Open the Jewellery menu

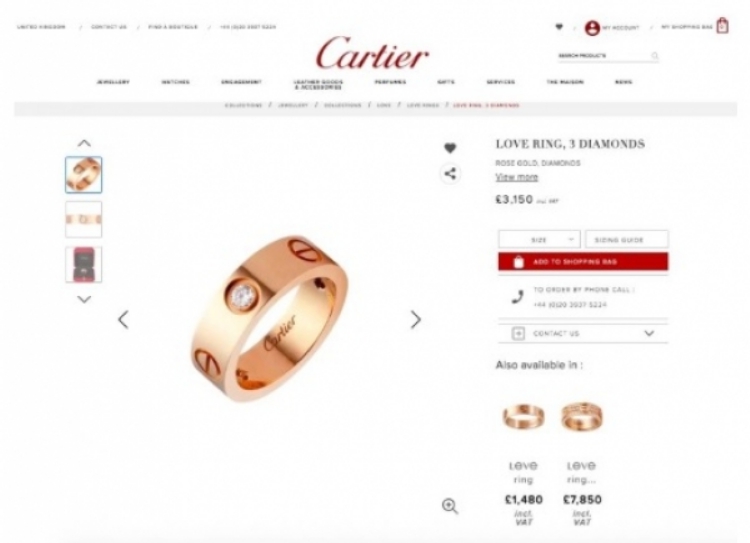pyautogui.click(x=113, y=82)
